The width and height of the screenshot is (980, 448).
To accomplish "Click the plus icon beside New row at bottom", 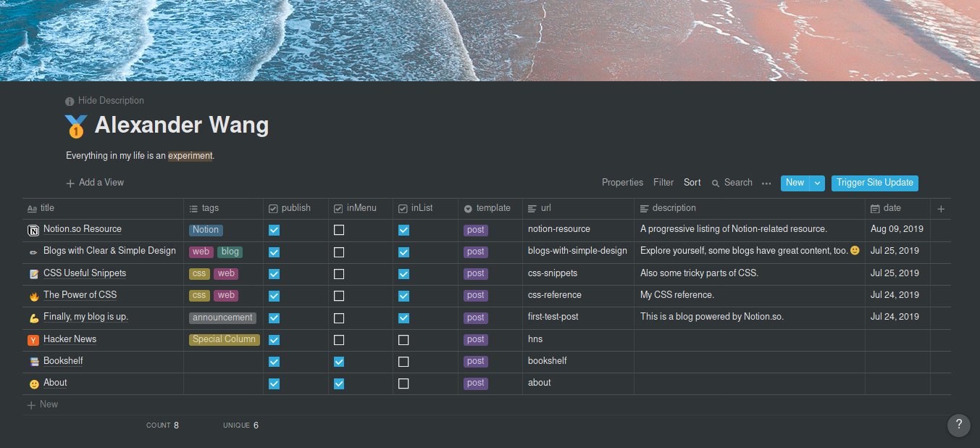I will [x=31, y=405].
